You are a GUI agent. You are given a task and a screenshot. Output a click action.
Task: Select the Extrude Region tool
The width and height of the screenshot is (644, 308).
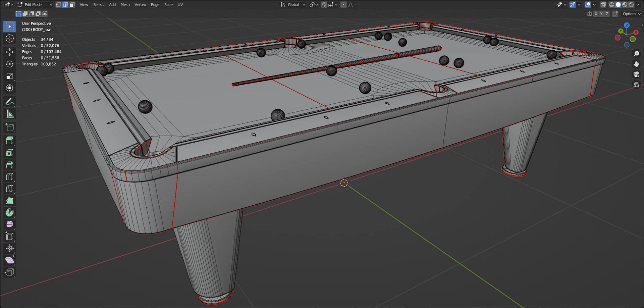(x=9, y=140)
